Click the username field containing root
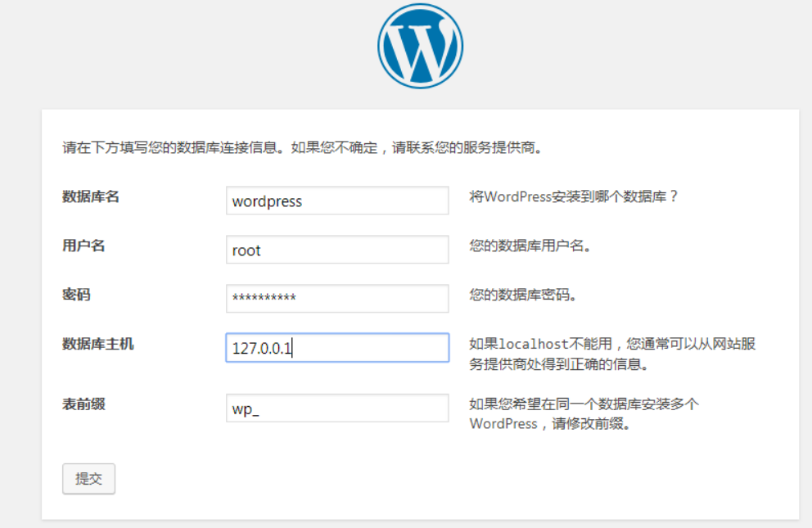812x528 pixels. (x=336, y=250)
